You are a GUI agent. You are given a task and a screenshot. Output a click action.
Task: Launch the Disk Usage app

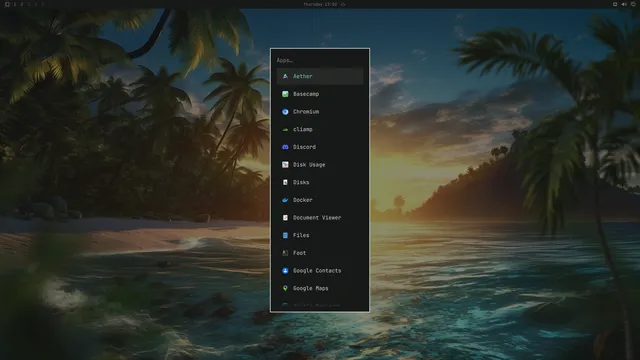pyautogui.click(x=320, y=164)
